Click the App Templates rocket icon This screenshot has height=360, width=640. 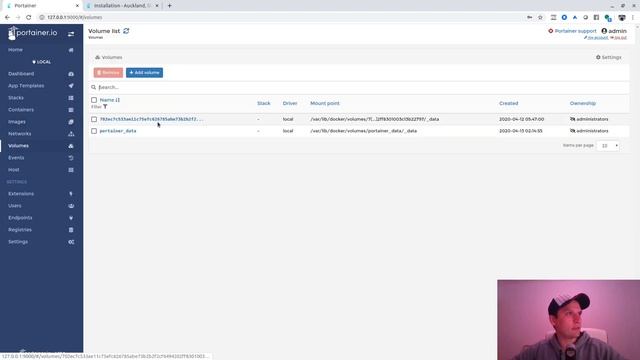pos(71,86)
